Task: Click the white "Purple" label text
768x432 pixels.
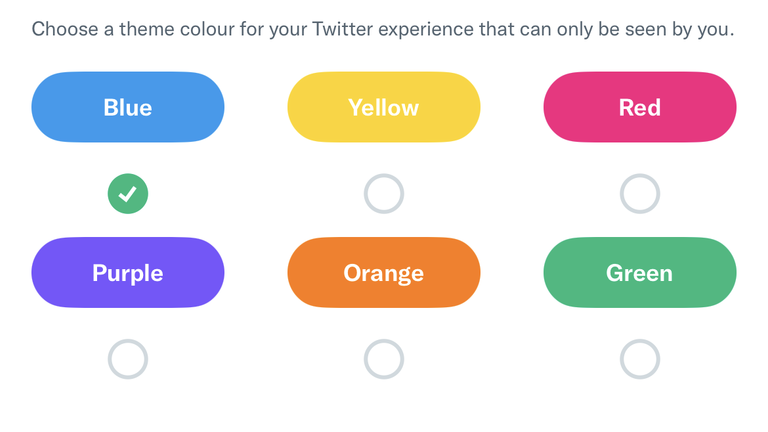Action: pos(128,274)
